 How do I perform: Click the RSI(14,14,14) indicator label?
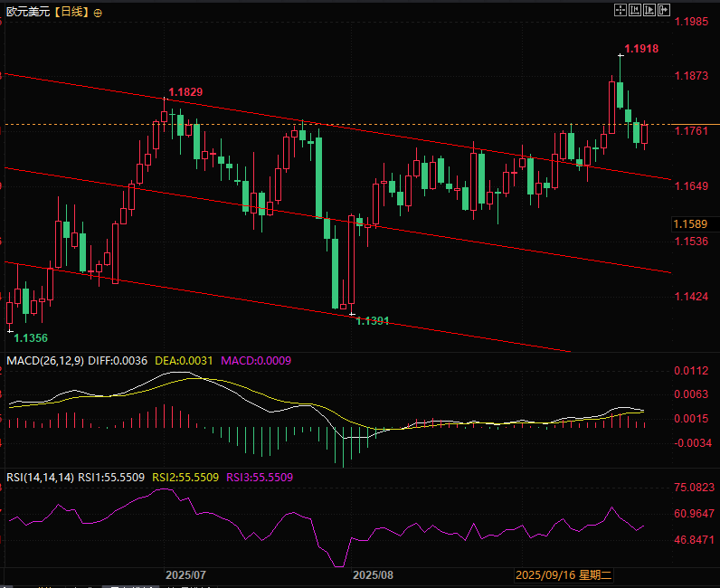pyautogui.click(x=40, y=478)
